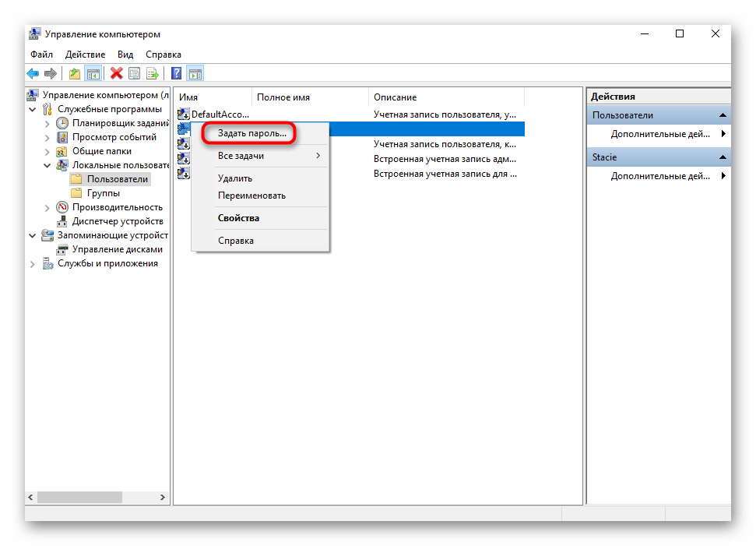Open Properties via the toolbar icon
Screen dimensions: 756x546
(x=134, y=74)
